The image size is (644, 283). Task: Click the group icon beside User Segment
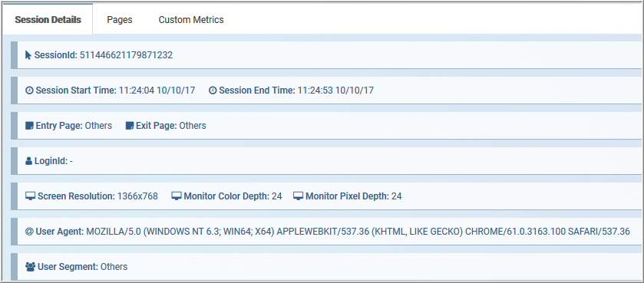click(x=31, y=267)
